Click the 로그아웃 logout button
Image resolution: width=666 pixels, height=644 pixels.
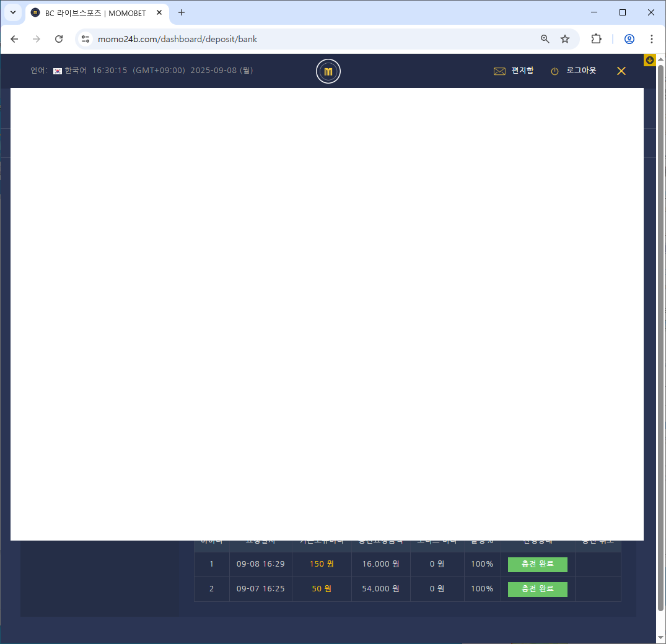point(574,71)
